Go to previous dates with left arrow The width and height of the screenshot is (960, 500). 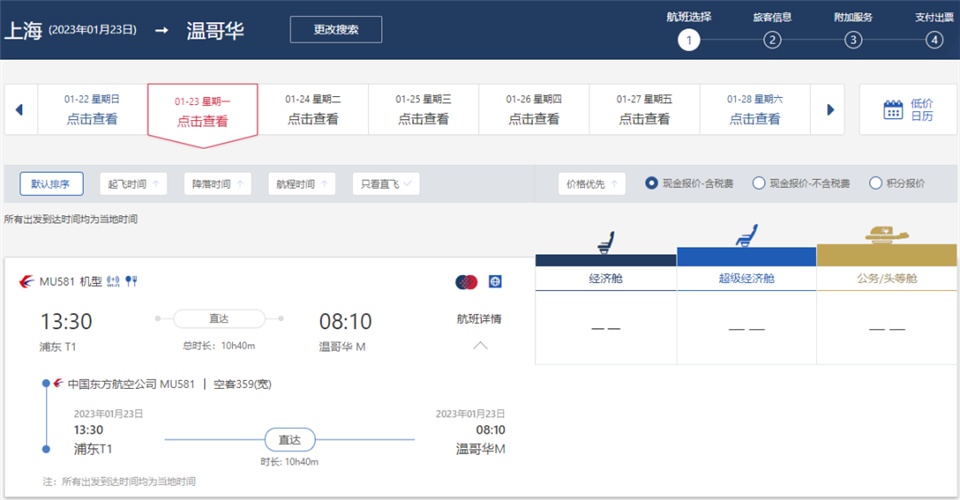(19, 110)
